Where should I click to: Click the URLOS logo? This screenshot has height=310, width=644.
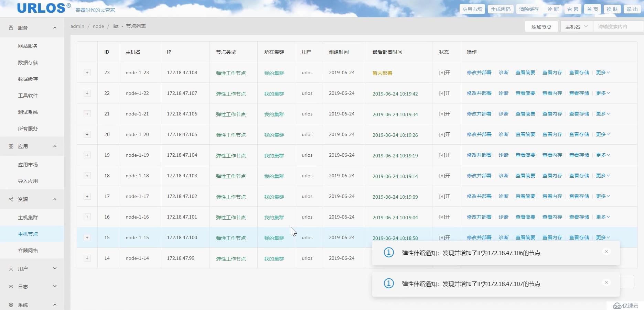(44, 8)
